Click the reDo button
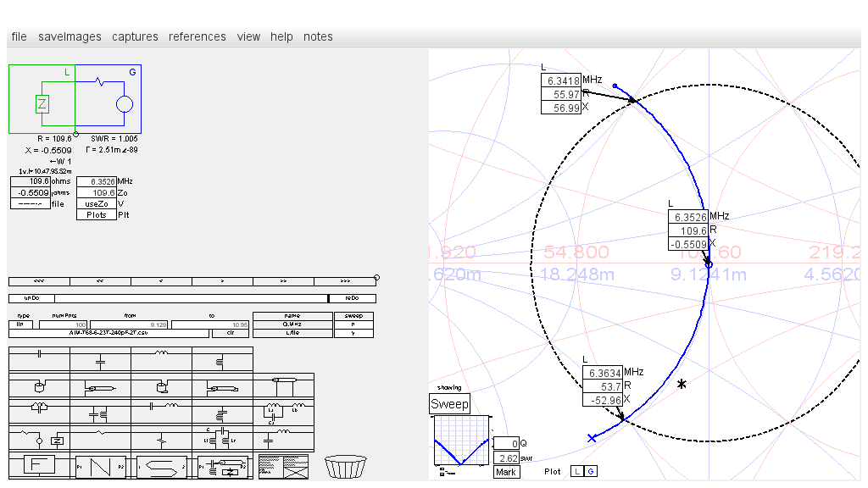 pyautogui.click(x=352, y=298)
